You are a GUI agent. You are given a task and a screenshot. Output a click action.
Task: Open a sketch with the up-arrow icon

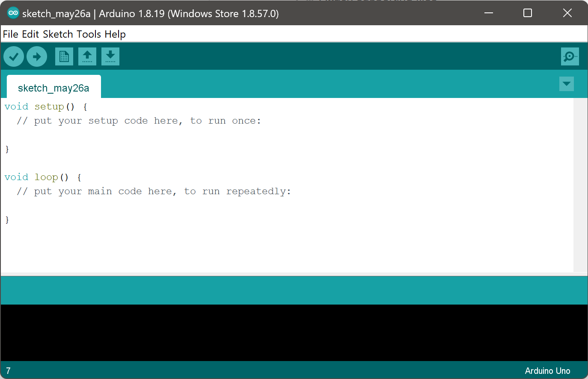point(87,56)
